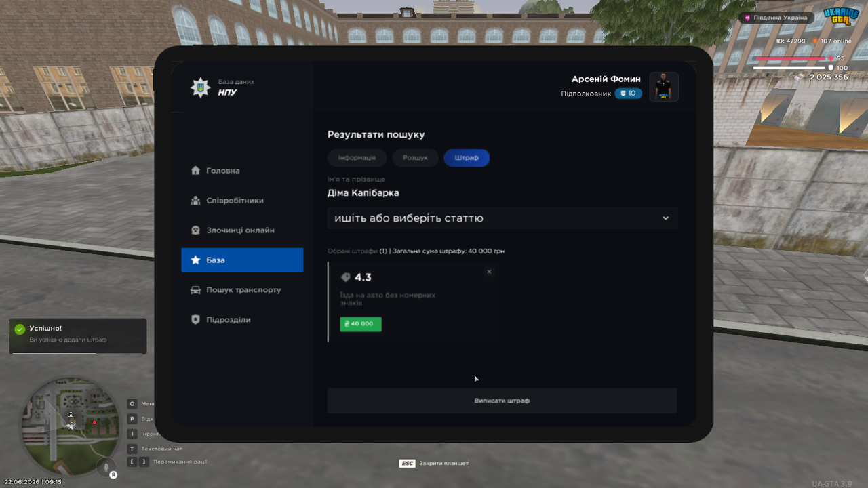
Task: Open the Підрозділи units section
Action: [x=242, y=320]
